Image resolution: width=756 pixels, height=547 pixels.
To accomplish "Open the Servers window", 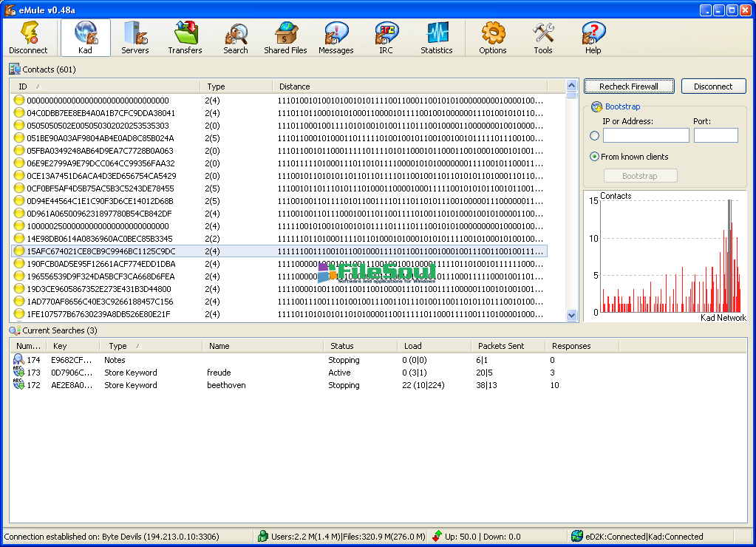I will (135, 38).
